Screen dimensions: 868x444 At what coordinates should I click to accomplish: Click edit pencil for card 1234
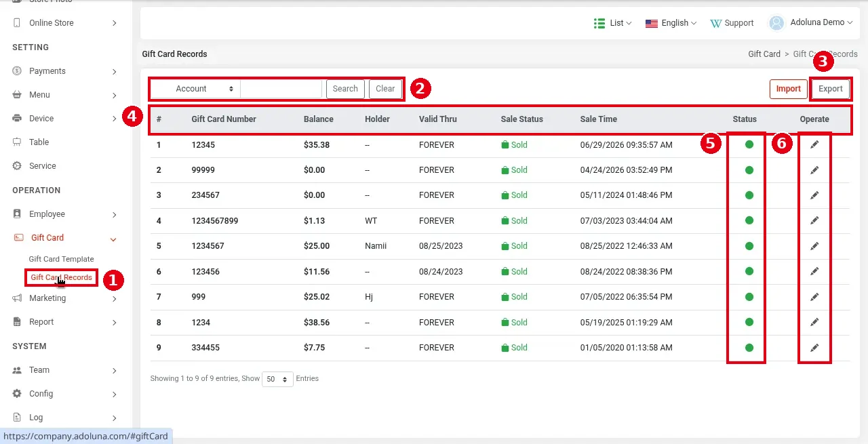click(x=814, y=322)
